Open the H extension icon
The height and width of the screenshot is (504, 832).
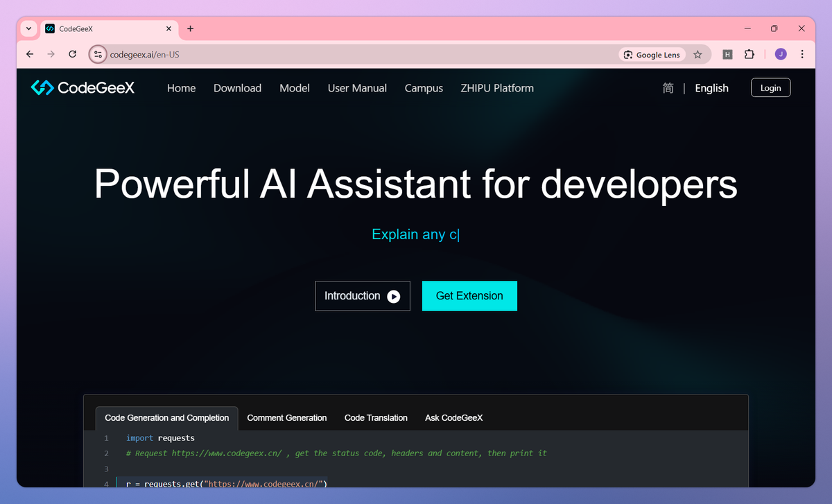[727, 54]
